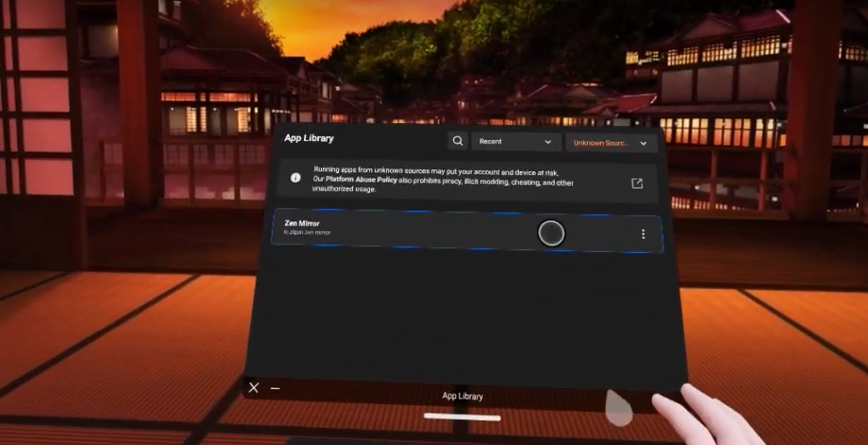868x445 pixels.
Task: Click the chevron arrow beside Recent
Action: pyautogui.click(x=547, y=142)
